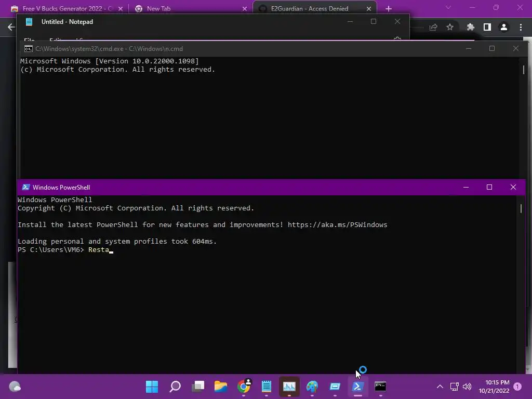Click the Microsoft Windows version line in cmd
Screen dimensions: 532x399
(x=109, y=61)
